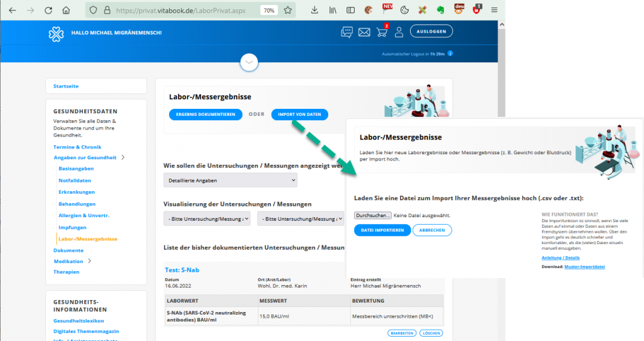Select Impfungen in sidebar
The height and width of the screenshot is (341, 644).
72,227
